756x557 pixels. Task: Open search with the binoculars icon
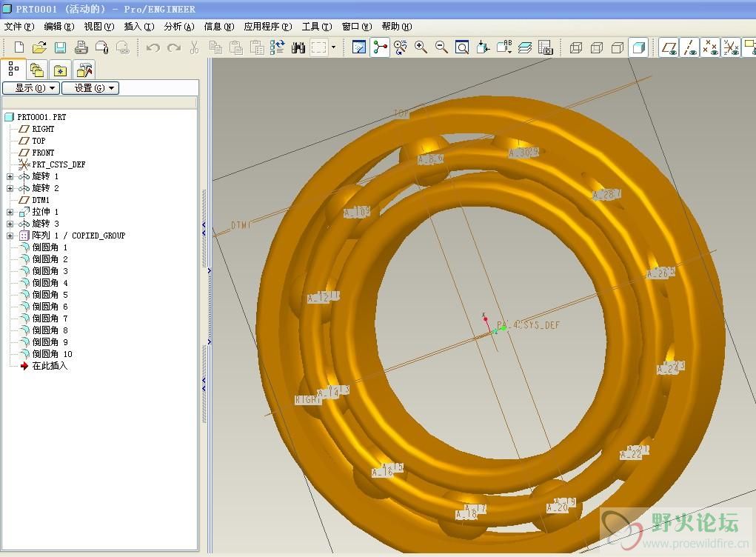(x=298, y=47)
